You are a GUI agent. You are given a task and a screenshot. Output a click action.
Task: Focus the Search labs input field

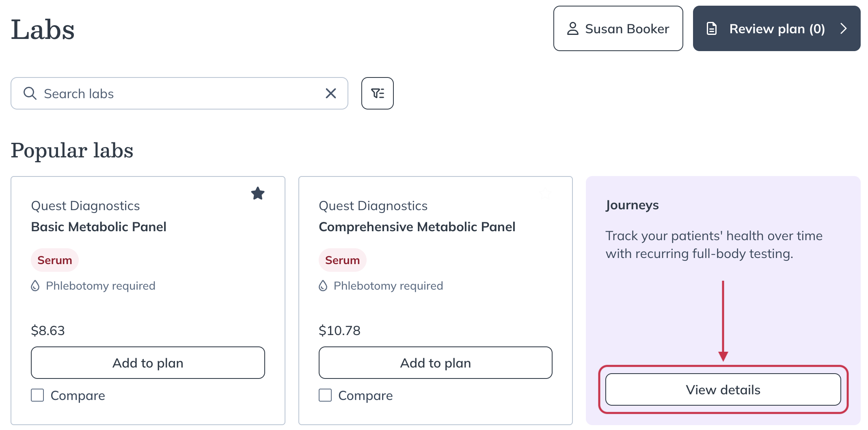(x=179, y=93)
